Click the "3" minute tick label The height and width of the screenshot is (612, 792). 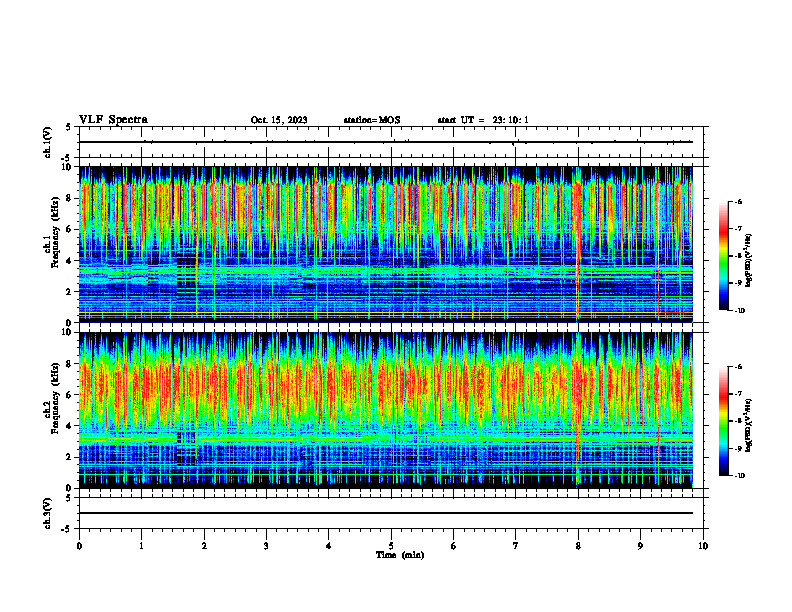266,546
